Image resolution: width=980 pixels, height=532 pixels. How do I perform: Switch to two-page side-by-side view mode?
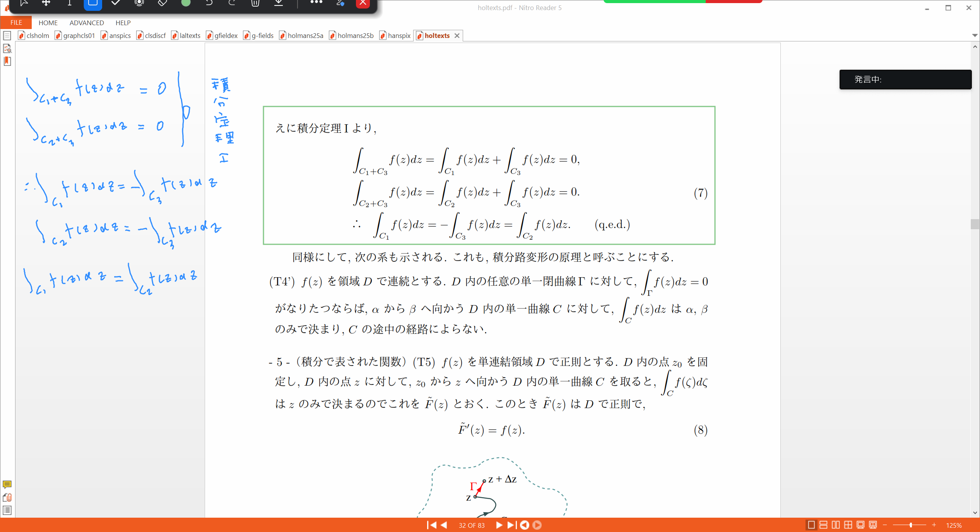[x=836, y=525]
